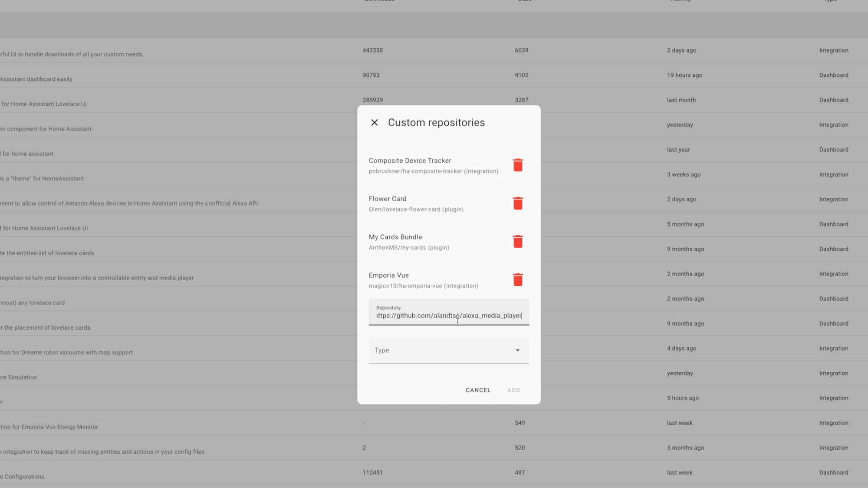
Task: Remove the Flower Card repository
Action: click(x=518, y=203)
